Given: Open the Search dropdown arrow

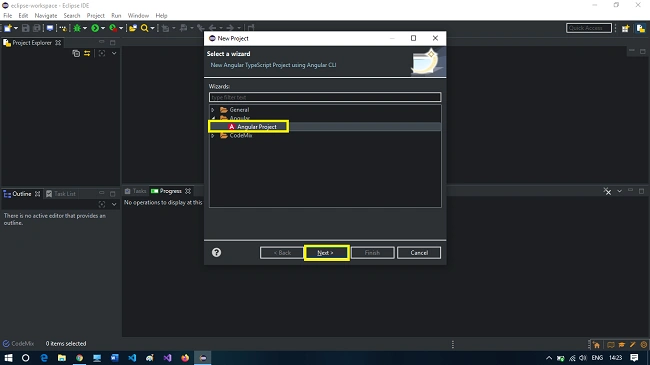Looking at the screenshot, I should [152, 28].
